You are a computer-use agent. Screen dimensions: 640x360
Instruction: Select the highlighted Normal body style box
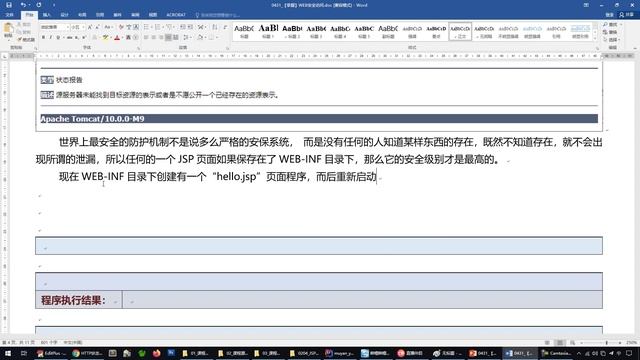click(x=460, y=31)
